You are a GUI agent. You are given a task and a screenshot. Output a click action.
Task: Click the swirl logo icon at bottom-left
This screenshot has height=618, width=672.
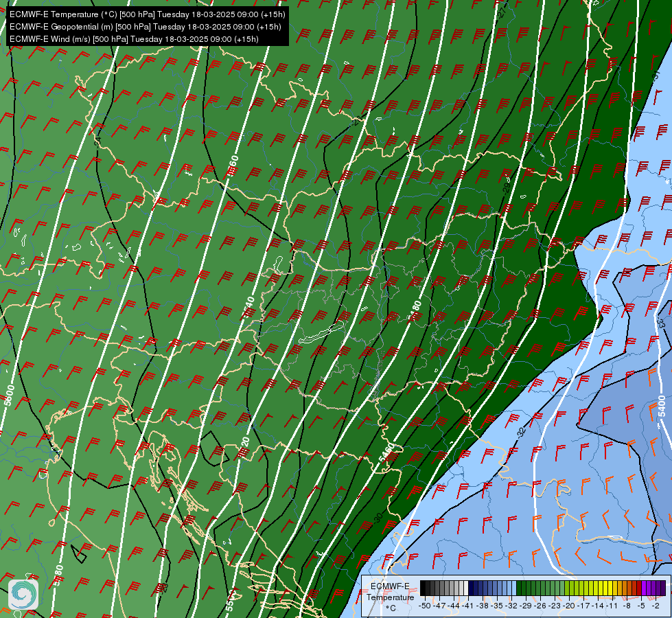tap(23, 595)
